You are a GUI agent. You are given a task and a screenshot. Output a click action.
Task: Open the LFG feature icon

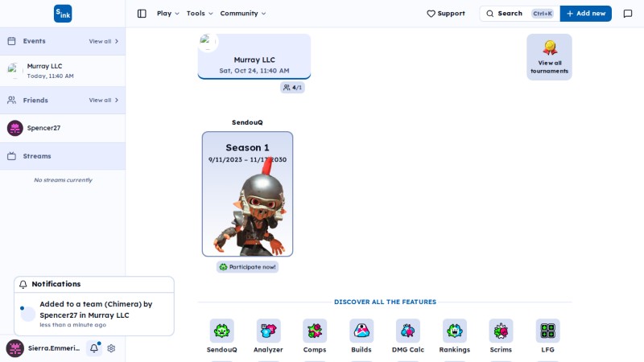(x=548, y=331)
